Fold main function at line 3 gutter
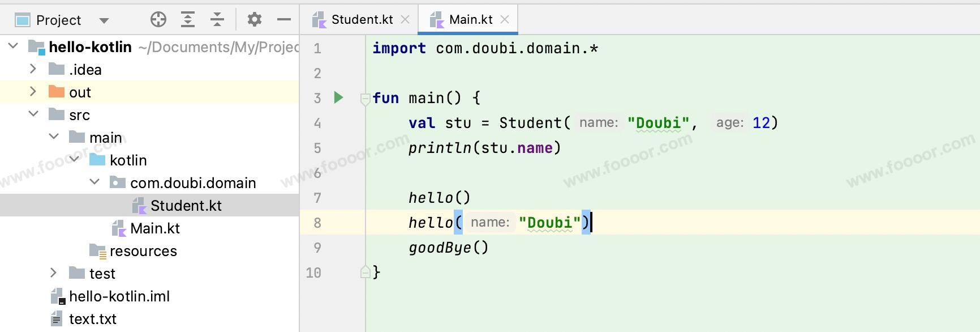The width and height of the screenshot is (980, 332). pos(365,99)
